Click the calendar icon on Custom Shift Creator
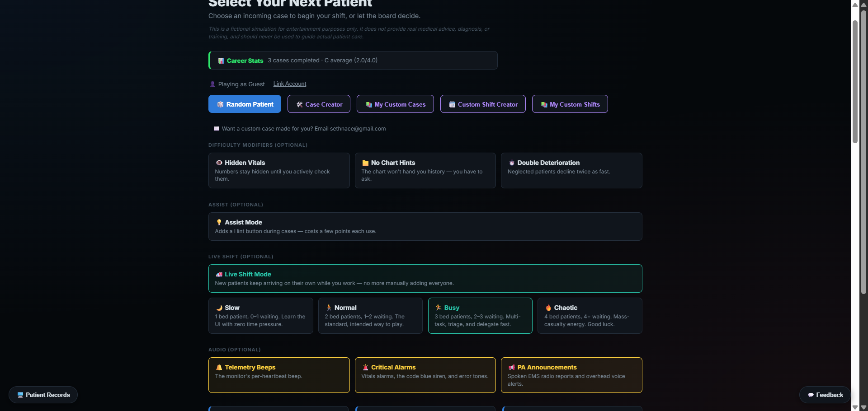This screenshot has height=411, width=868. pyautogui.click(x=452, y=104)
